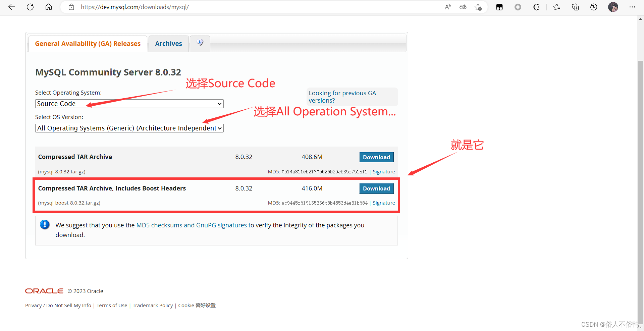Open Cookie 喜好设置 link

point(197,306)
